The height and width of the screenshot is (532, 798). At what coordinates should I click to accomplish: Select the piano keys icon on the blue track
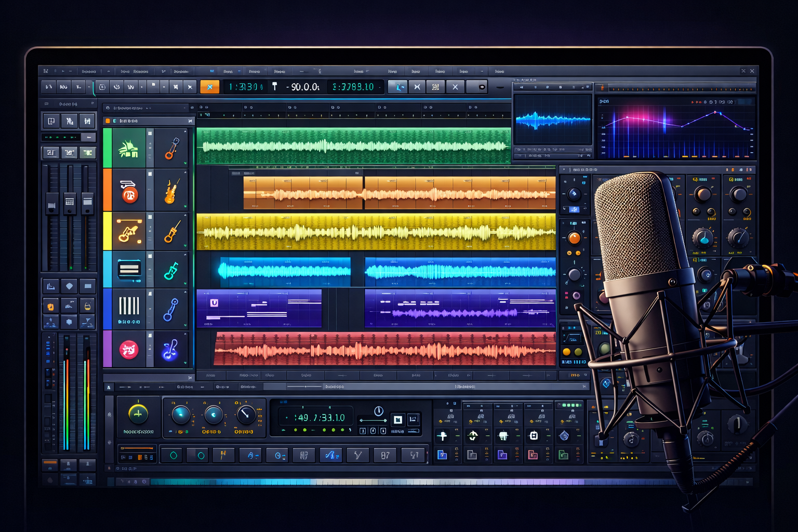click(x=129, y=306)
